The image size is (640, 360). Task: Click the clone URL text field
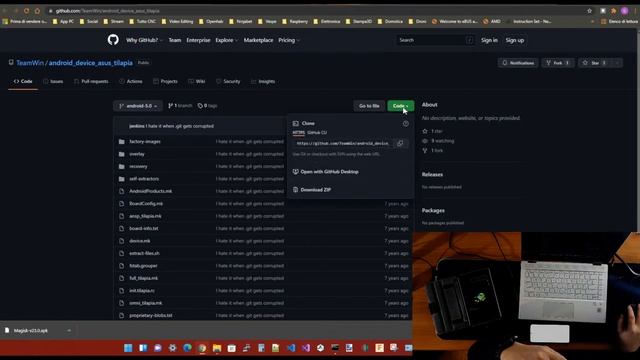tap(343, 143)
